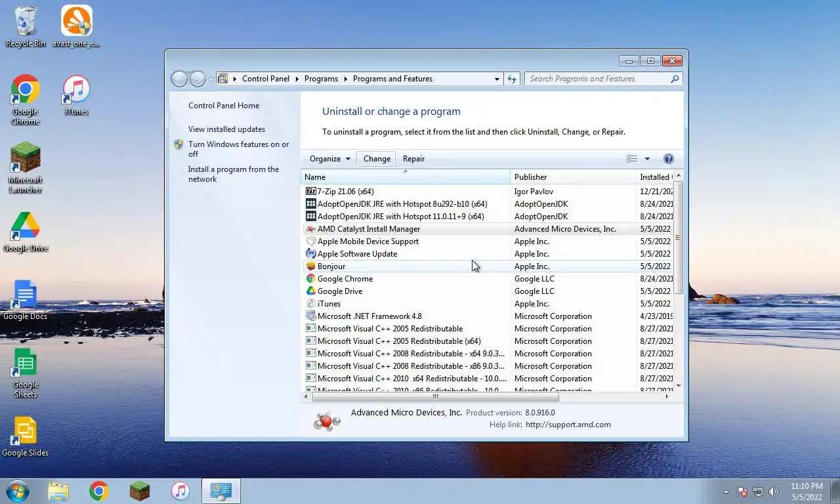Image resolution: width=840 pixels, height=504 pixels.
Task: Open Minecraft Launcher desktop shortcut
Action: click(x=25, y=168)
